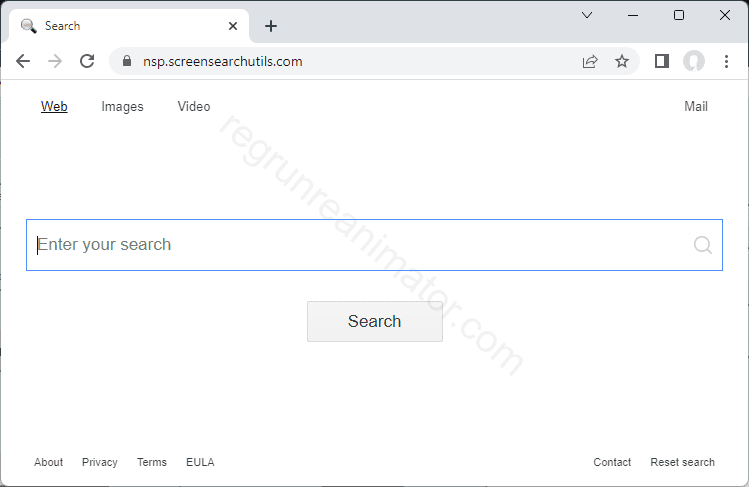
Task: Open a new tab with plus button
Action: coord(270,26)
